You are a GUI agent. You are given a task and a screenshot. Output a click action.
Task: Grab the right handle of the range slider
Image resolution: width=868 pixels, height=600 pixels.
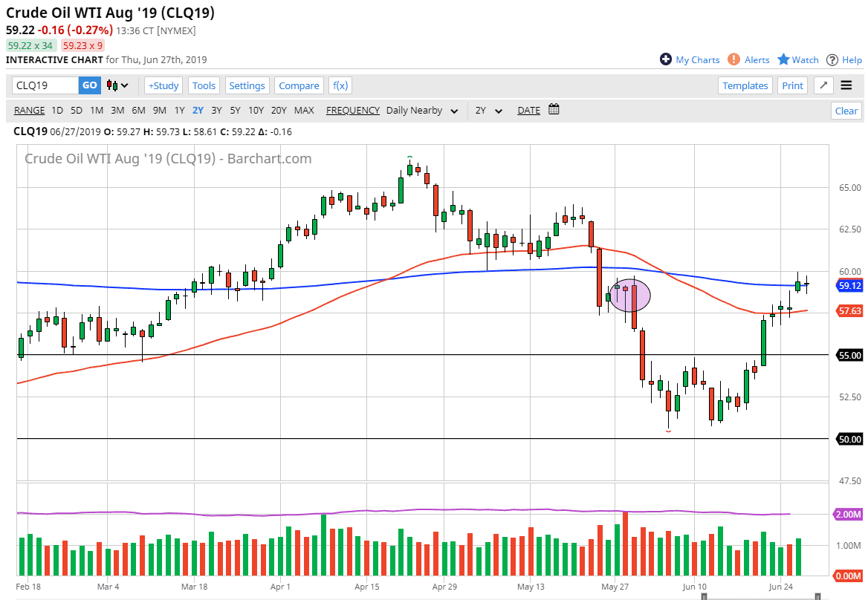tap(817, 596)
